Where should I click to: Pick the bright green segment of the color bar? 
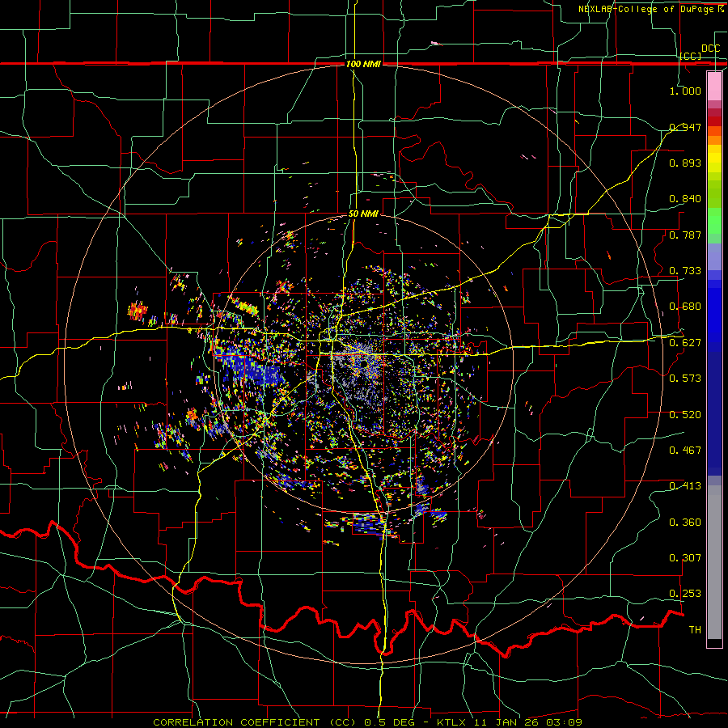(x=714, y=221)
